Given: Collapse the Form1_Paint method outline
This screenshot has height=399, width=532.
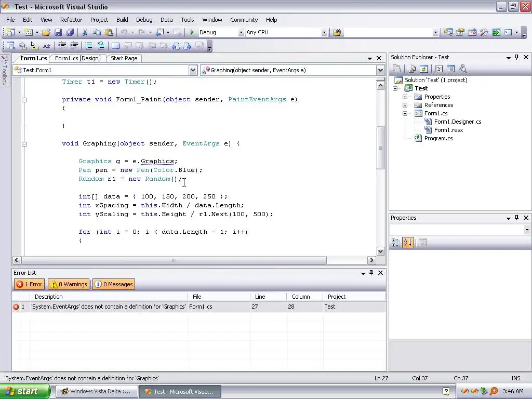Looking at the screenshot, I should (x=24, y=100).
